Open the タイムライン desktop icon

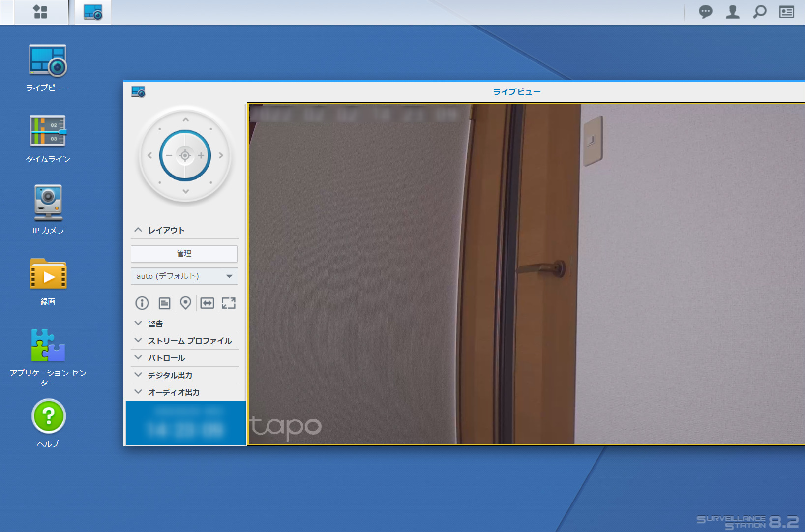click(48, 139)
